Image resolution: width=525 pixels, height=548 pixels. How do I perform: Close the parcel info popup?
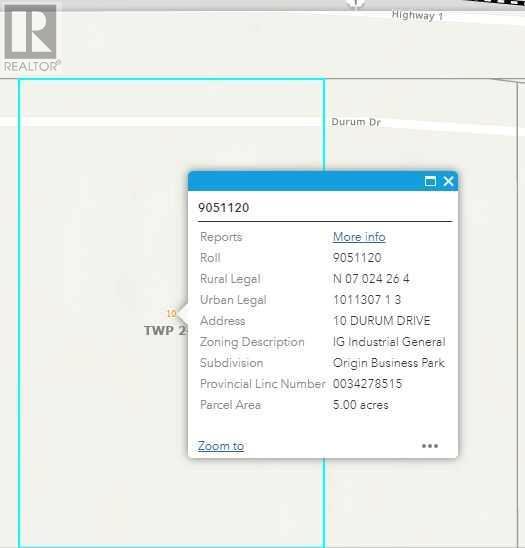pos(448,181)
